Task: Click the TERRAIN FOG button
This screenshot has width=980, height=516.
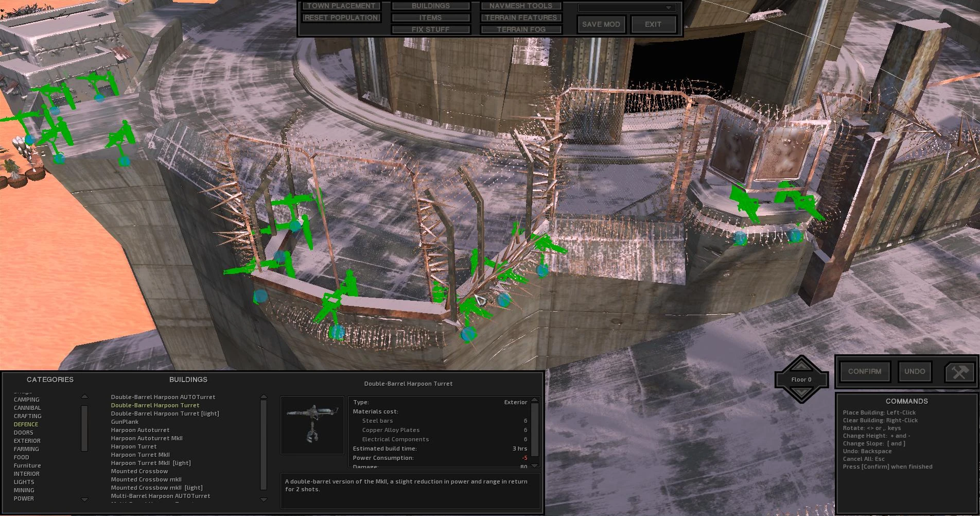Action: 521,29
